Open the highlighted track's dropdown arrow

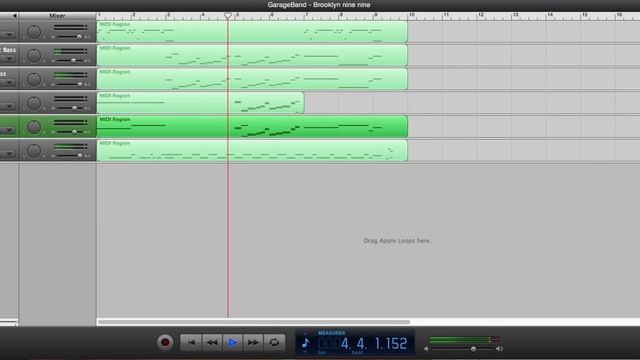tap(9, 130)
